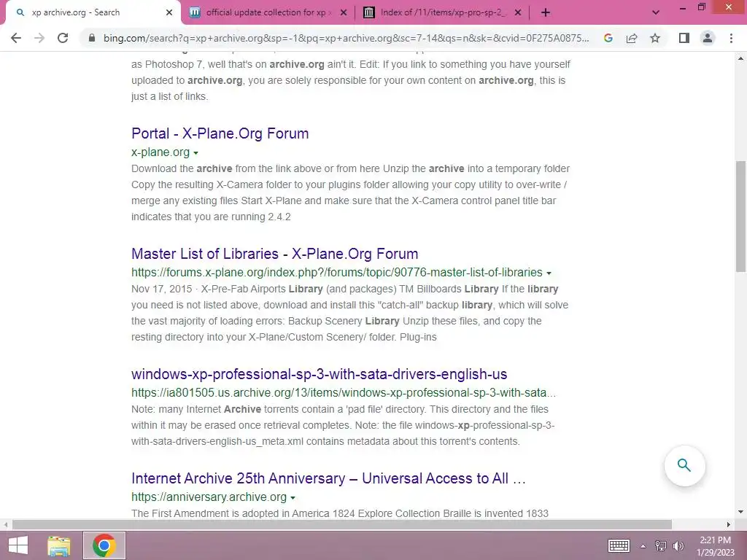Expand dropdown arrow beside anniversary.archive.org
Image resolution: width=747 pixels, height=560 pixels.
click(293, 497)
